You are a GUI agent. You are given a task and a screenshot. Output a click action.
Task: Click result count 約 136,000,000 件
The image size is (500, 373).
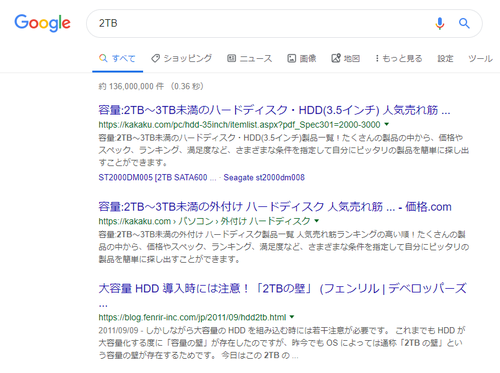click(131, 86)
